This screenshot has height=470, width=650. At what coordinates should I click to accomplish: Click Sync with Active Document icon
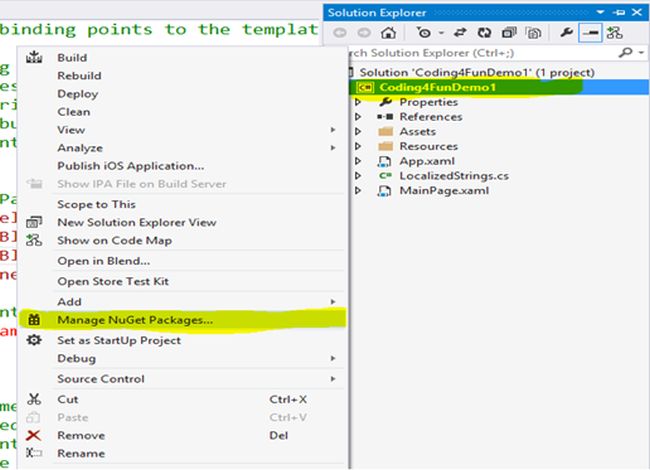[460, 33]
